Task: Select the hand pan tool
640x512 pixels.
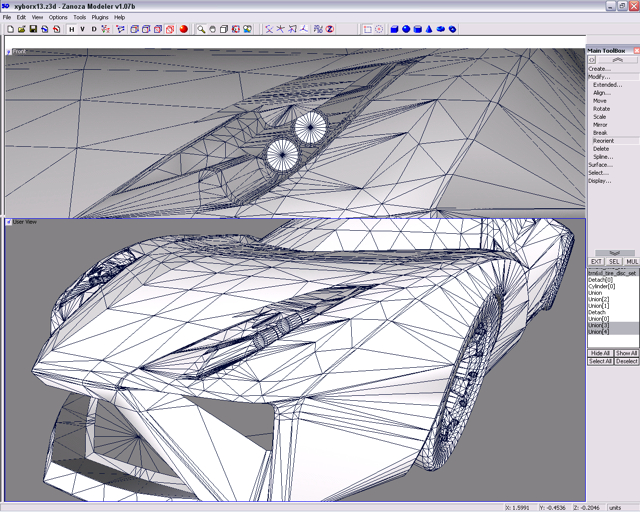Action: point(212,29)
